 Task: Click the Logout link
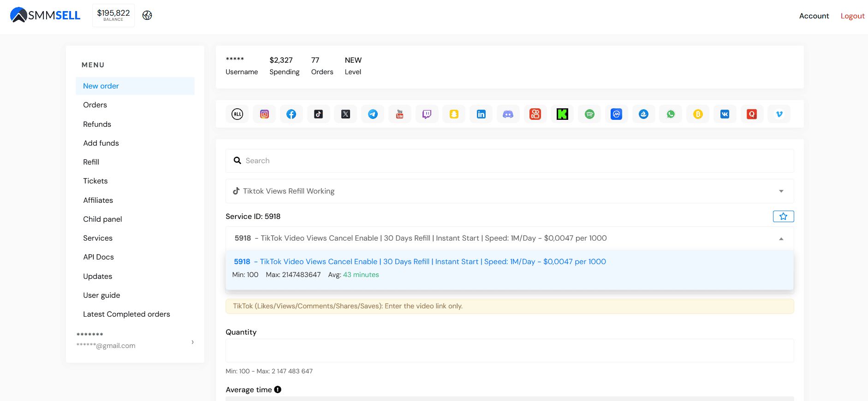pos(852,16)
